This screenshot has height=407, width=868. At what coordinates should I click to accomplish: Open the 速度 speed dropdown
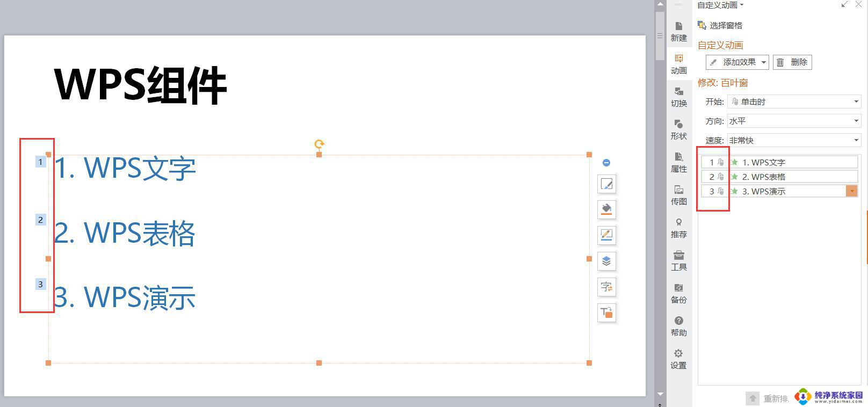pyautogui.click(x=794, y=140)
